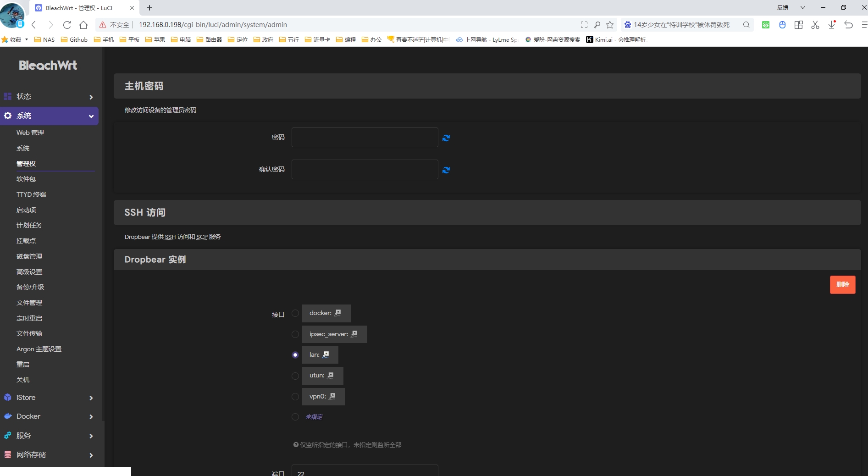The image size is (868, 476).
Task: Click the reveal icon beside the password field
Action: pos(446,138)
